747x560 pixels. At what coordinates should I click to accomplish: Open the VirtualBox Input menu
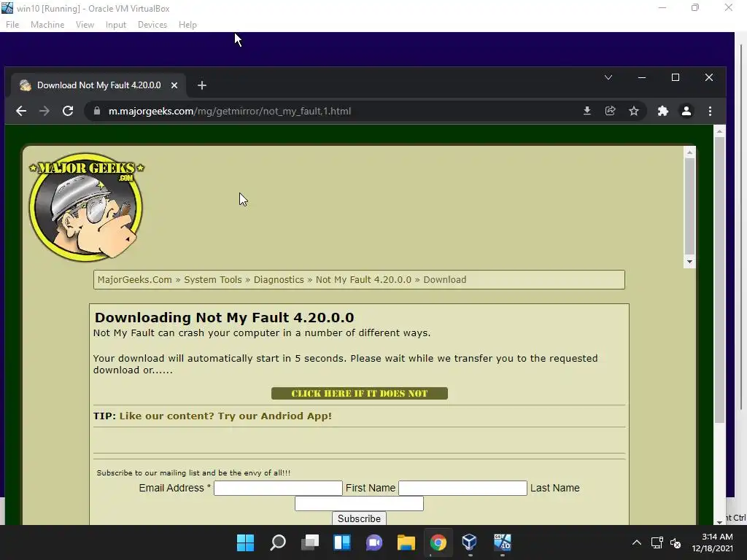pos(116,25)
